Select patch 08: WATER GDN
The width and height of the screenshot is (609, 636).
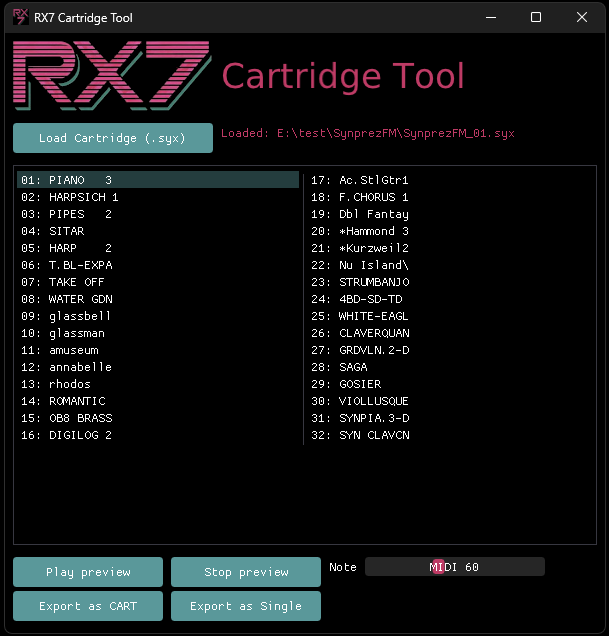(158, 299)
